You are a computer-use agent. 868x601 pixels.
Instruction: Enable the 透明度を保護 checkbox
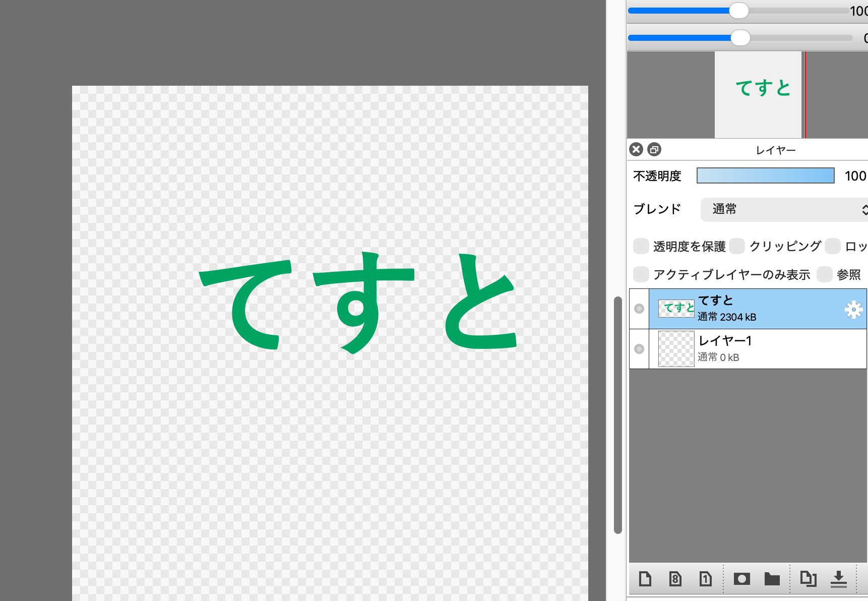click(640, 246)
